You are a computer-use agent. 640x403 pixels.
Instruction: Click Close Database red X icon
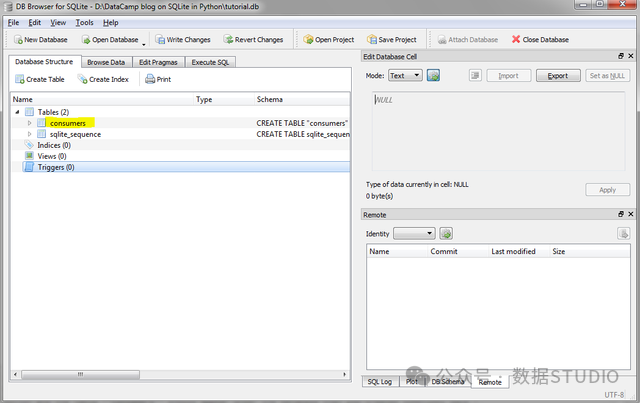tap(516, 39)
